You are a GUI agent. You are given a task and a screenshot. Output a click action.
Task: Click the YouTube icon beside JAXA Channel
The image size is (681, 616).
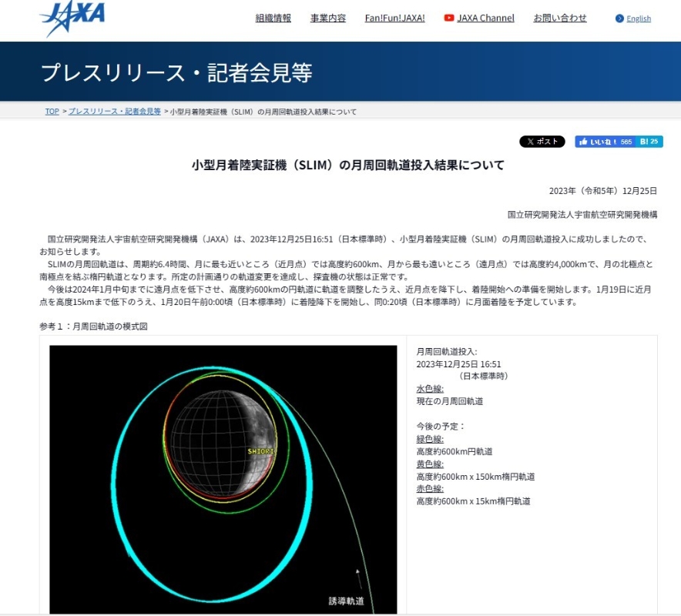tap(448, 18)
